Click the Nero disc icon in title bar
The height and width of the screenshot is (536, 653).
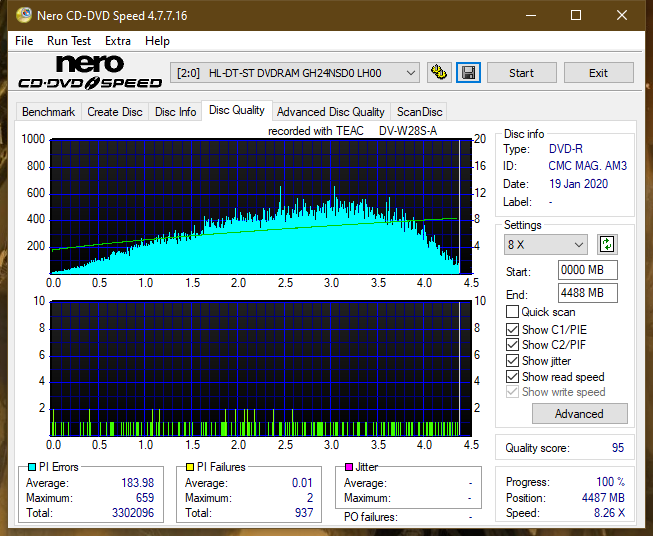24,15
